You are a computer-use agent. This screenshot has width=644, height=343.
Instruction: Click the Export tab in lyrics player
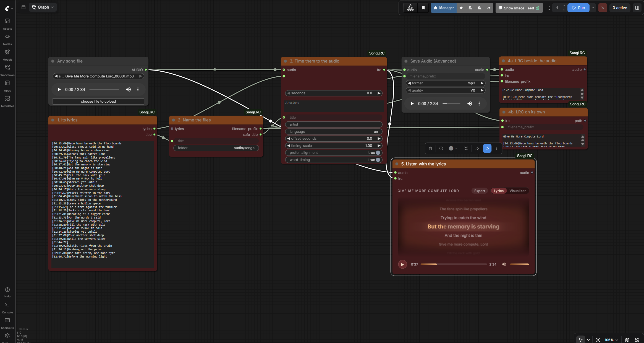tap(480, 191)
